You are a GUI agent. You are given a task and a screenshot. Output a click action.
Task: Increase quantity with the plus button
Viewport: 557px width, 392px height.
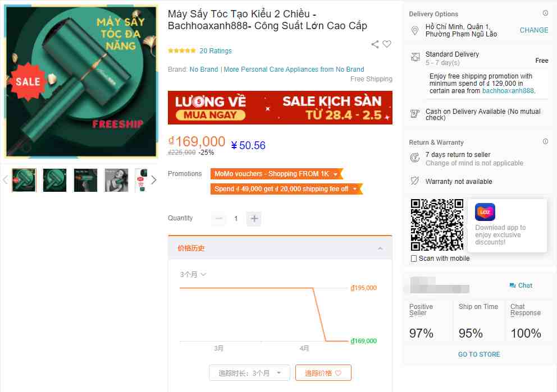[x=254, y=219]
